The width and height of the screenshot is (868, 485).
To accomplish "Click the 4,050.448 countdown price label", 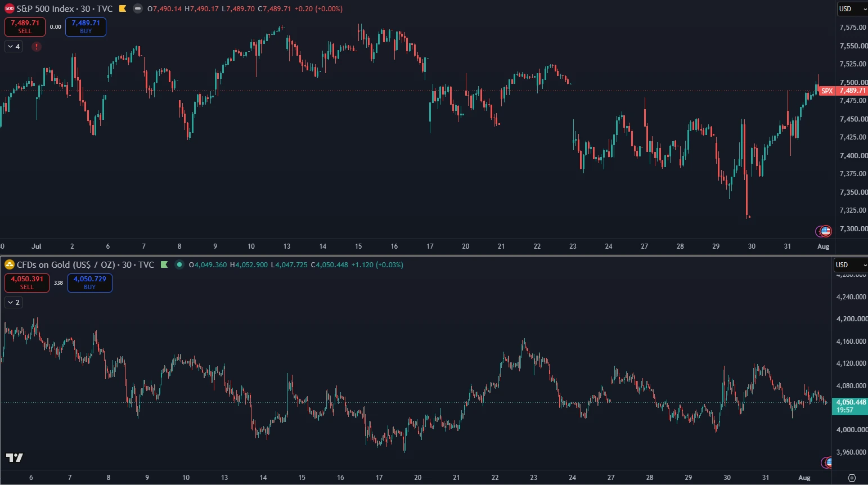I will point(850,406).
